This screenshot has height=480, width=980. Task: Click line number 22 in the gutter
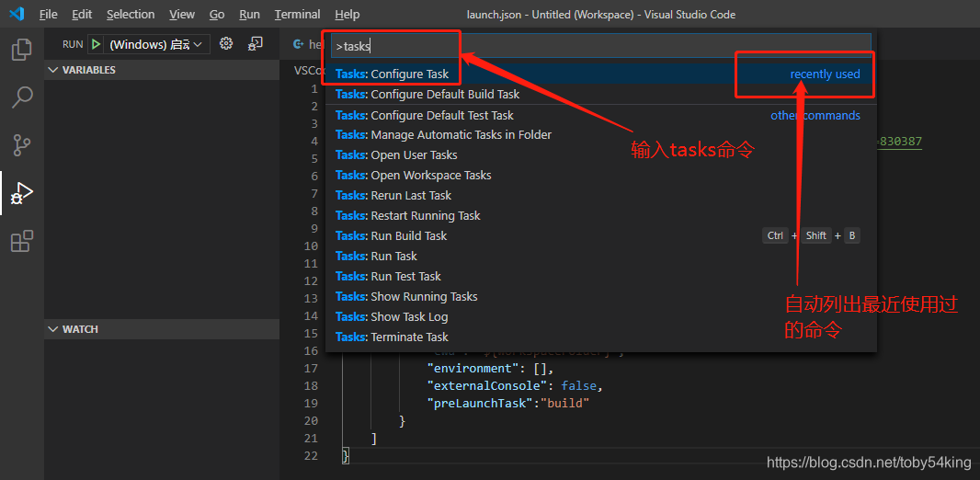311,455
